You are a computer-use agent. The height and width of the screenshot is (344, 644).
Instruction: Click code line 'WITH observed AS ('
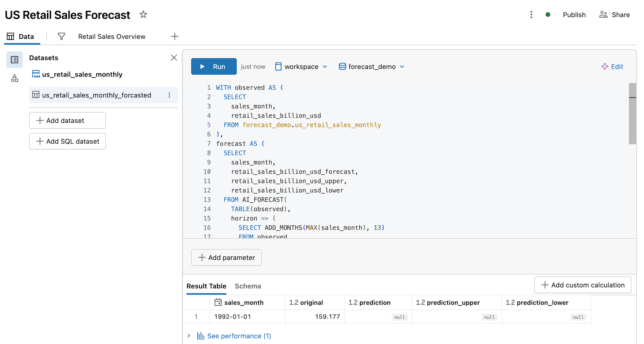point(250,88)
